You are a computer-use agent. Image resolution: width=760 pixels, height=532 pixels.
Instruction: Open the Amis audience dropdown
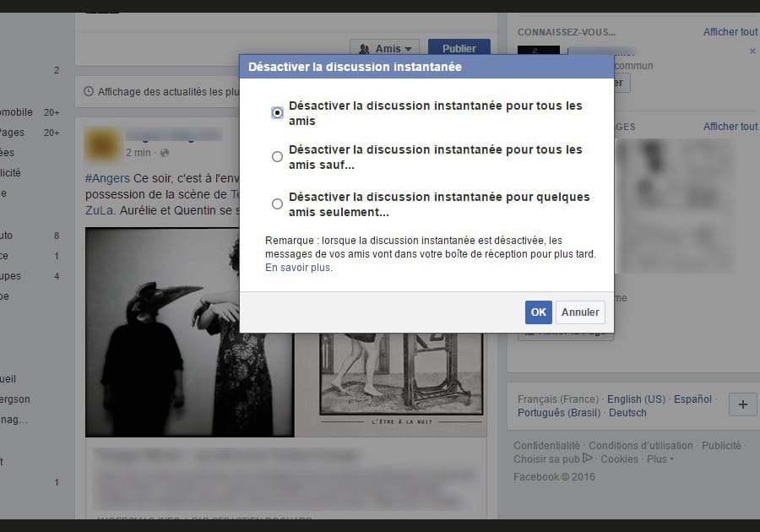coord(385,49)
